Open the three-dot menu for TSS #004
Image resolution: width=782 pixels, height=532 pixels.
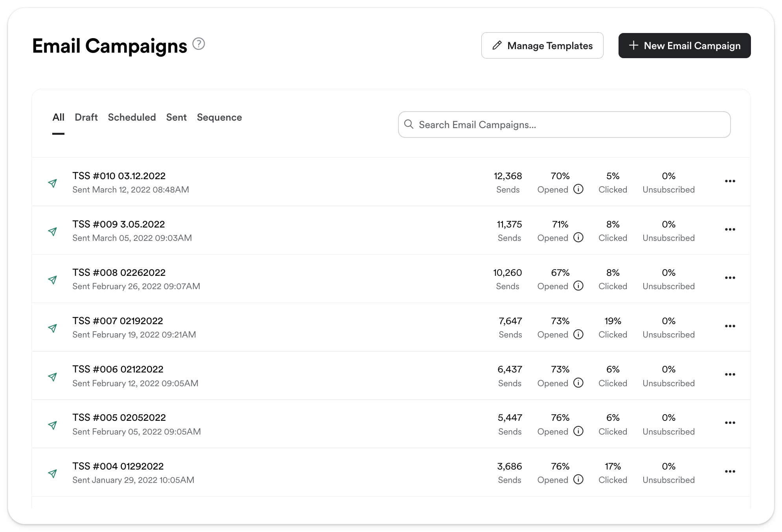tap(730, 471)
